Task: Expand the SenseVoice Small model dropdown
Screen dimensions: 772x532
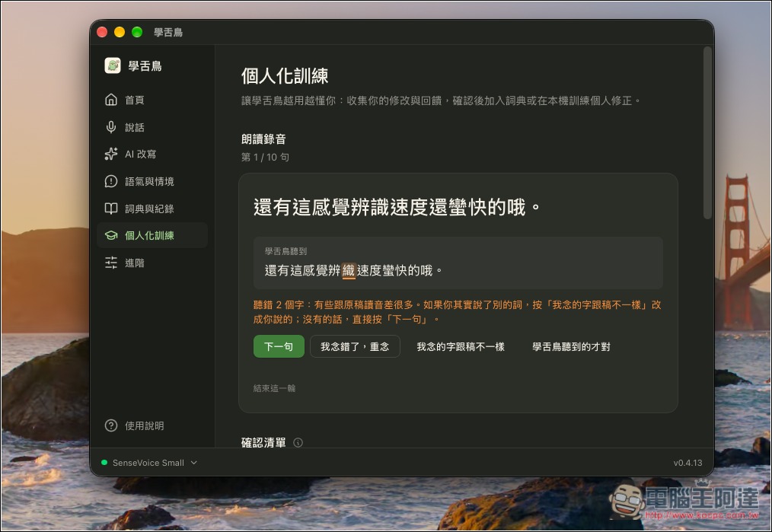Action: 149,463
